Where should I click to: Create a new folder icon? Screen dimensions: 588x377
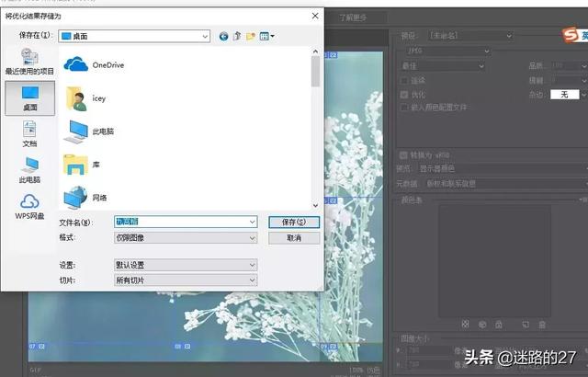pyautogui.click(x=250, y=36)
